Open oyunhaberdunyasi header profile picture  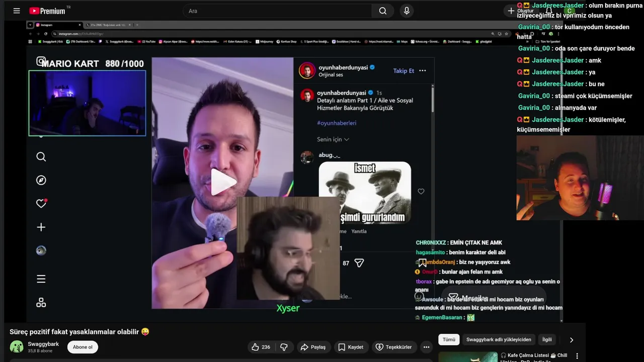307,71
